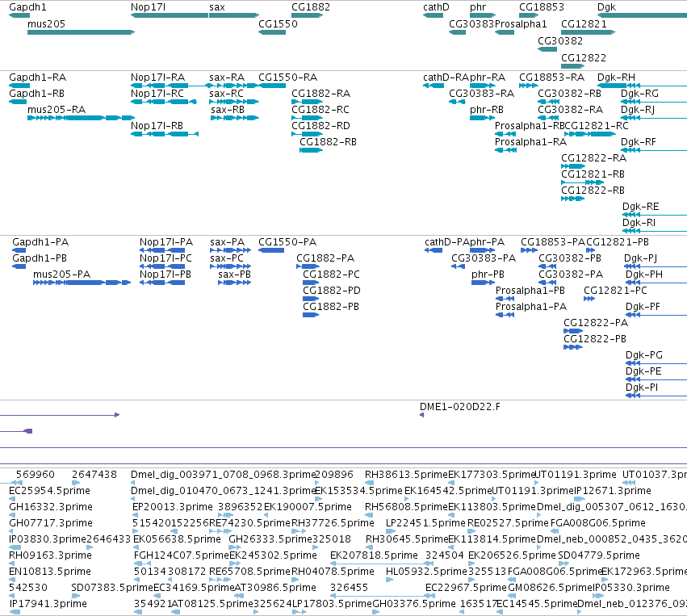
Task: Select the CG1882-RD transcript label
Action: [x=320, y=126]
